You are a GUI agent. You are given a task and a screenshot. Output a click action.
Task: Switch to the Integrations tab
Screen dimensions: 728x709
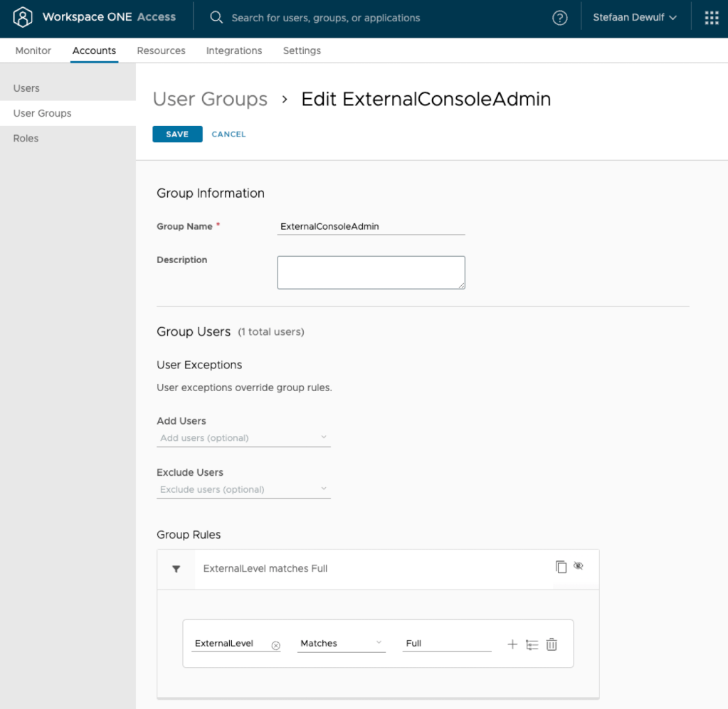[x=234, y=50]
